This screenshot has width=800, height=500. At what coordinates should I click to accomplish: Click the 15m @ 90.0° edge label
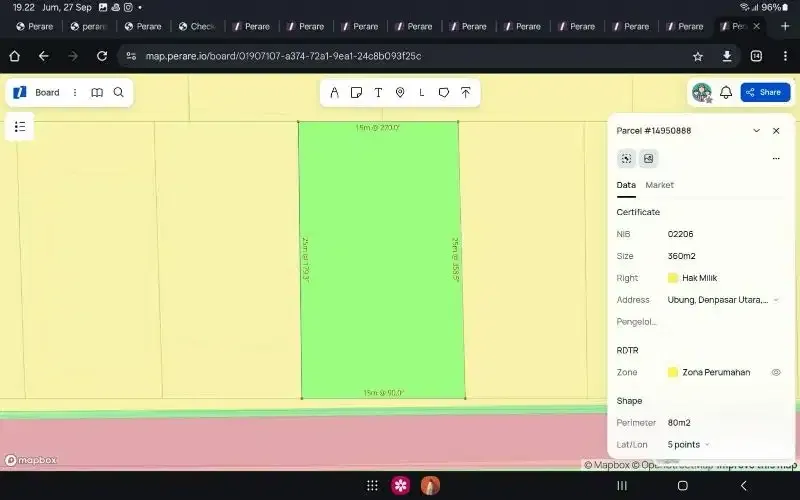384,393
